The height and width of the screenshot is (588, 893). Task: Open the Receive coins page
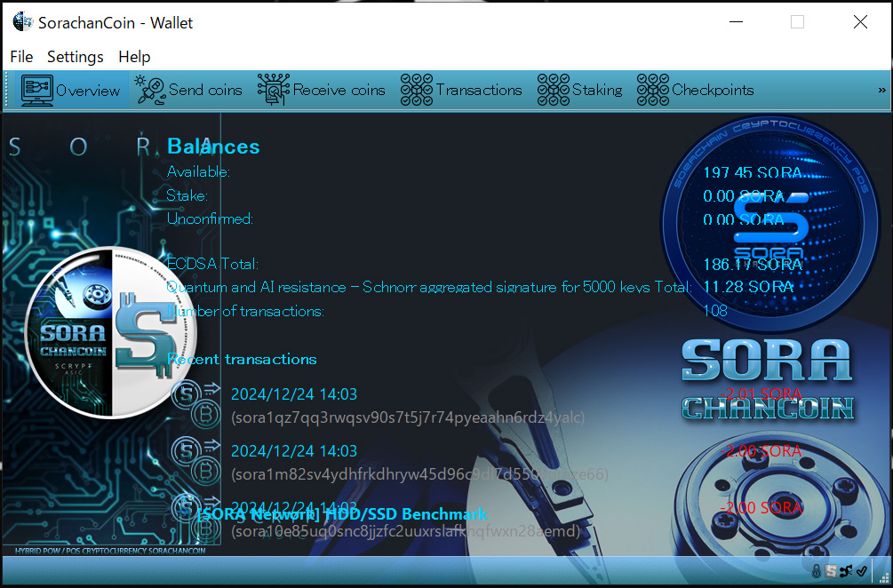321,90
